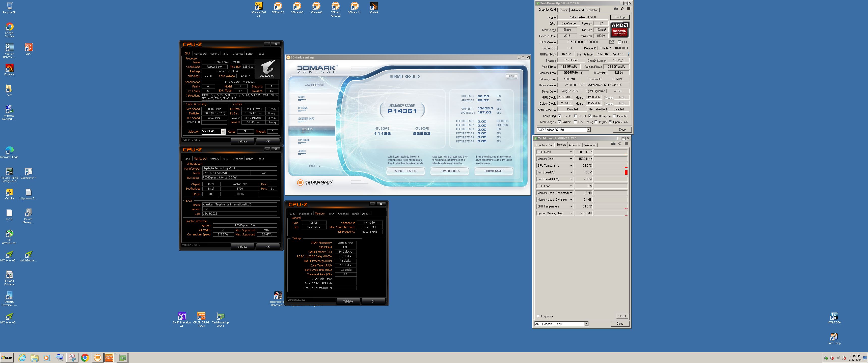The width and height of the screenshot is (868, 363).
Task: Expand the Memory Clock sensor dropdown
Action: 571,159
